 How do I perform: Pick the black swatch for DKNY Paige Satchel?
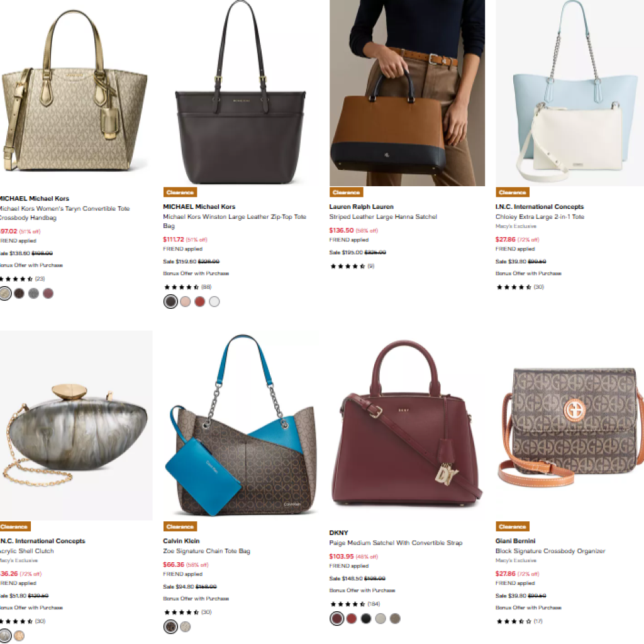pyautogui.click(x=366, y=619)
